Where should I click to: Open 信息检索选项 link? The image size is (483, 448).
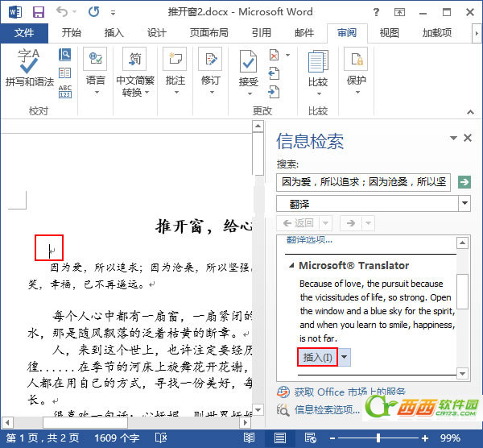327,409
